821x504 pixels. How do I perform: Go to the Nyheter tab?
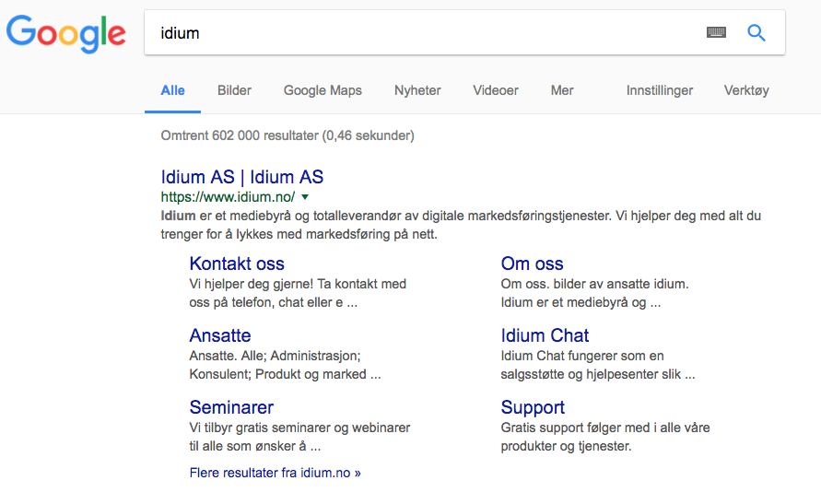[417, 90]
